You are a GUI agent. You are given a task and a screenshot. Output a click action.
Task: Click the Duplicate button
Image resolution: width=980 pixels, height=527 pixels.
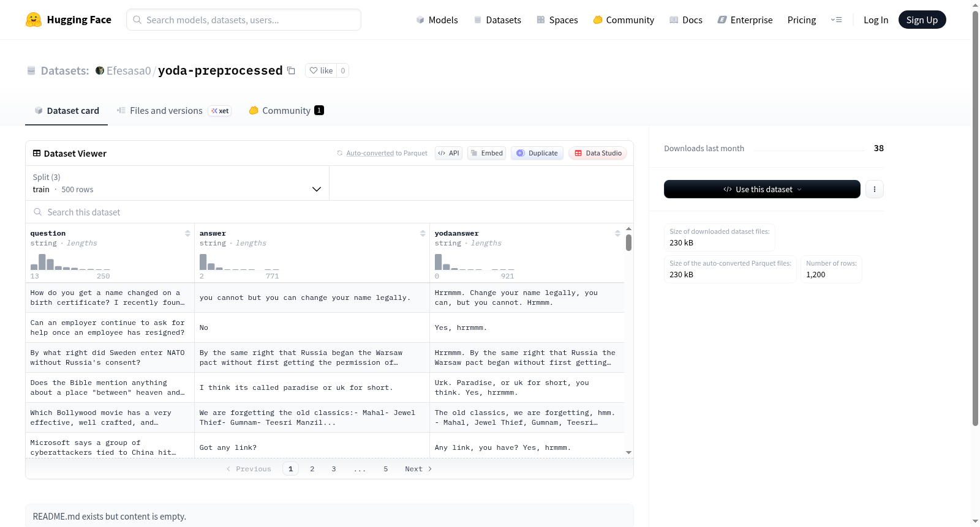(537, 153)
